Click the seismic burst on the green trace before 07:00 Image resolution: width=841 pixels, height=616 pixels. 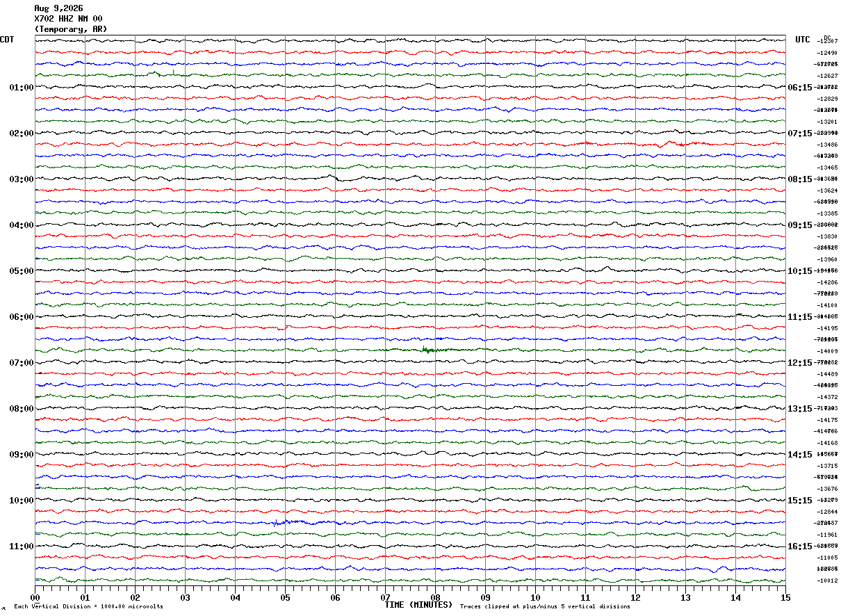[432, 350]
